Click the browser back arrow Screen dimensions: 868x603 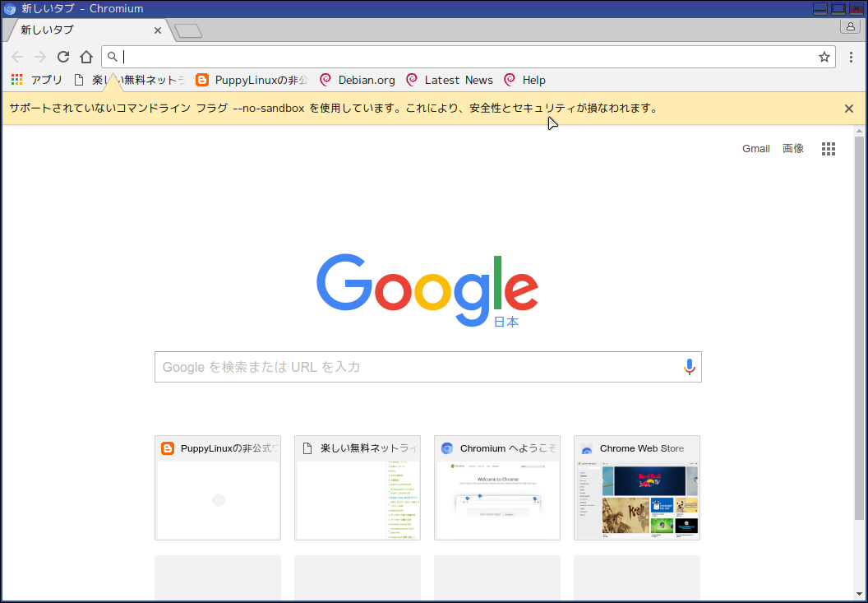pyautogui.click(x=17, y=57)
